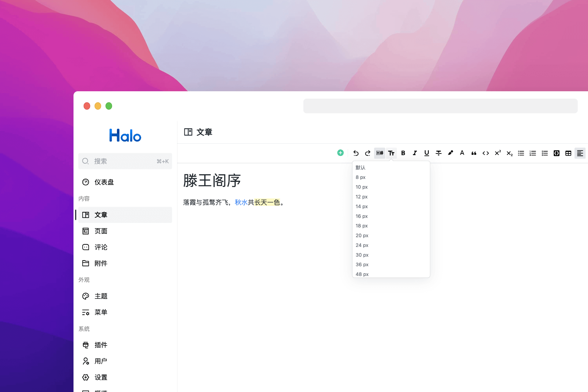Screen dimensions: 588x392
Task: Toggle bold formatting in the editor
Action: click(403, 153)
